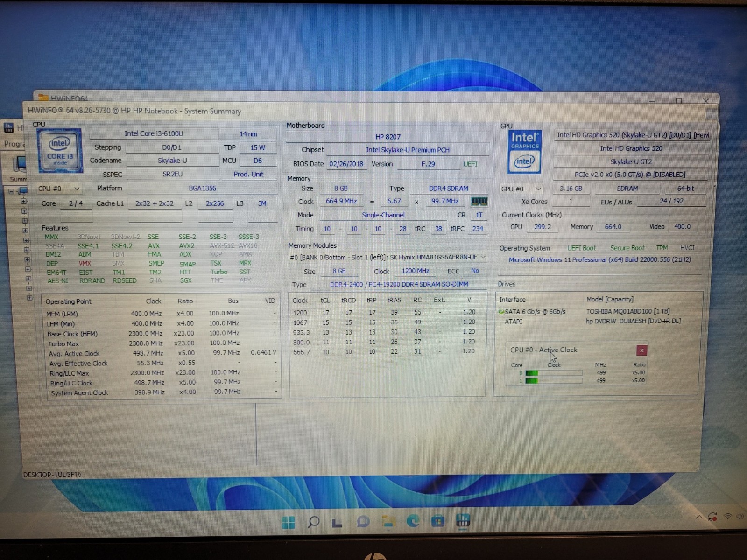The image size is (747, 560).
Task: Click the EUs / ALUs value 24 / 192
Action: coord(671,201)
